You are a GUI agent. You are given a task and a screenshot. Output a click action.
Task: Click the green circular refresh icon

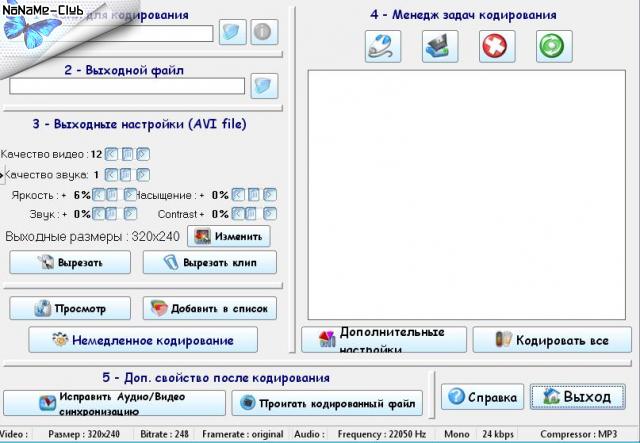pos(549,47)
